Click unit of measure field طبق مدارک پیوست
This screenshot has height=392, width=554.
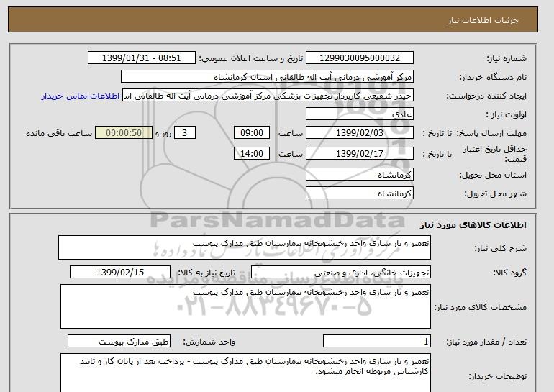[119, 342]
